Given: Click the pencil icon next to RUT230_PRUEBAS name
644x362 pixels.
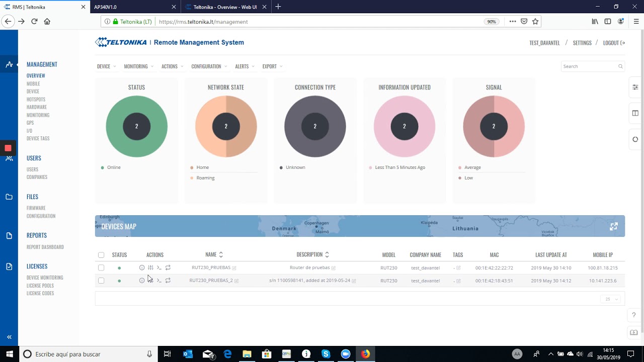Looking at the screenshot, I should point(234,268).
